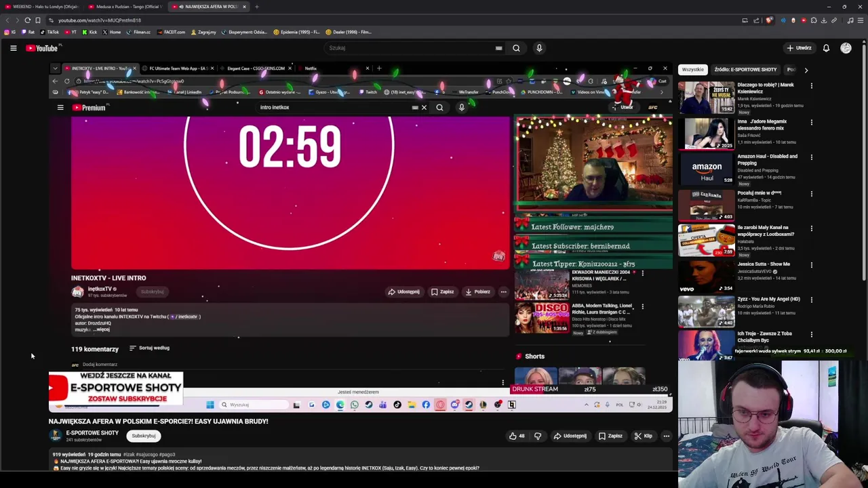Start voice search with microphone icon
This screenshot has width=868, height=488.
[539, 48]
